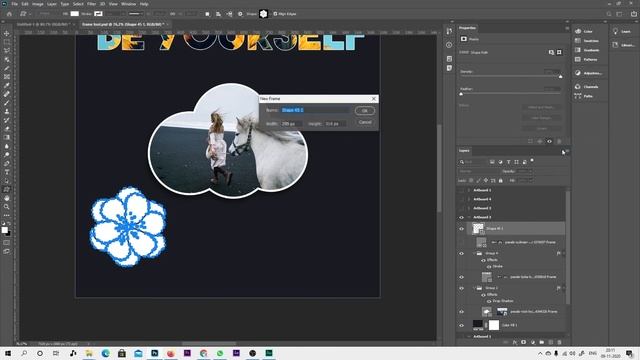640x360 pixels.
Task: Open Properties panel flyout menu
Action: [x=567, y=28]
